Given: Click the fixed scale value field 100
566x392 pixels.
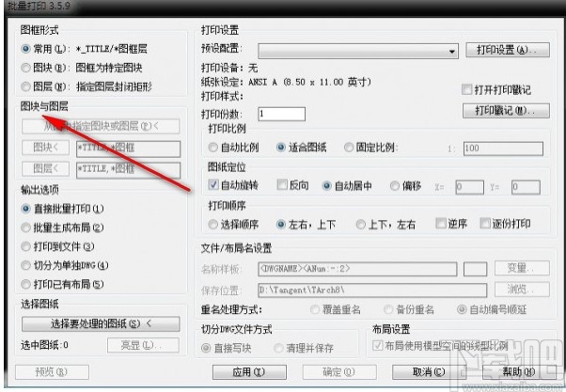Looking at the screenshot, I should [503, 149].
